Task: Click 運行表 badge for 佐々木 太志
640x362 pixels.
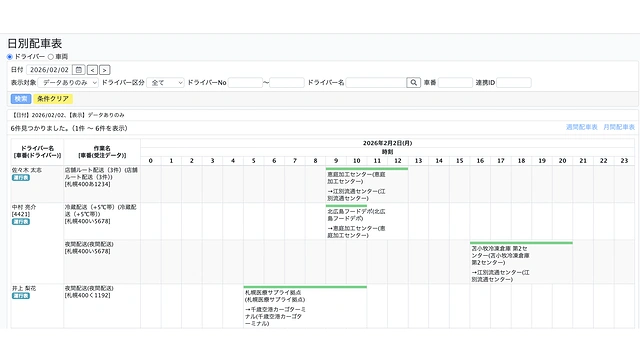Action: (21, 178)
